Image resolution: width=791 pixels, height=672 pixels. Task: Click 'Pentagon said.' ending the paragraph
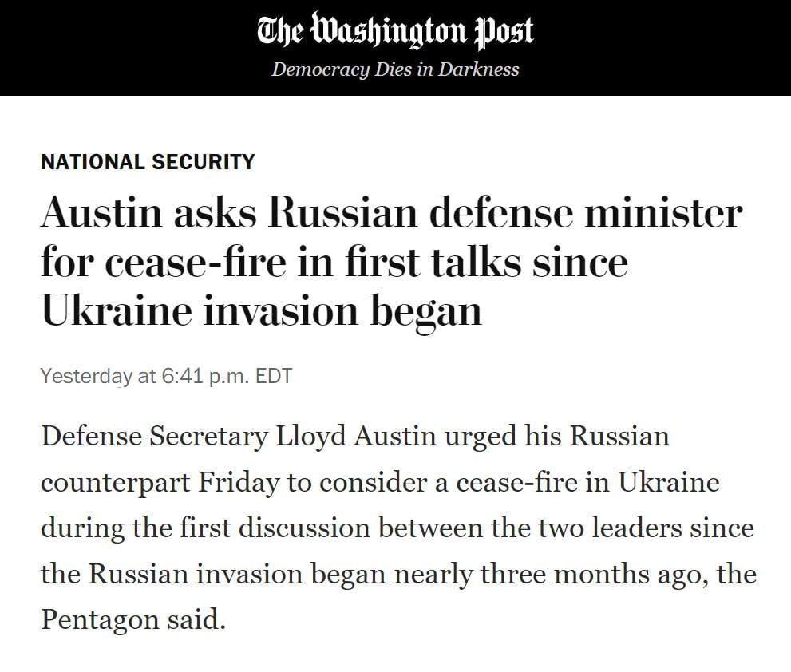133,619
